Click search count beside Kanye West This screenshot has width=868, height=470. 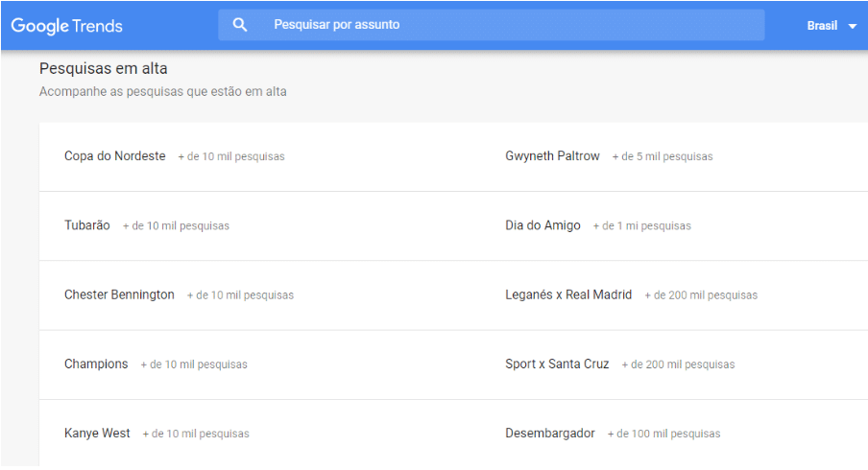click(196, 434)
